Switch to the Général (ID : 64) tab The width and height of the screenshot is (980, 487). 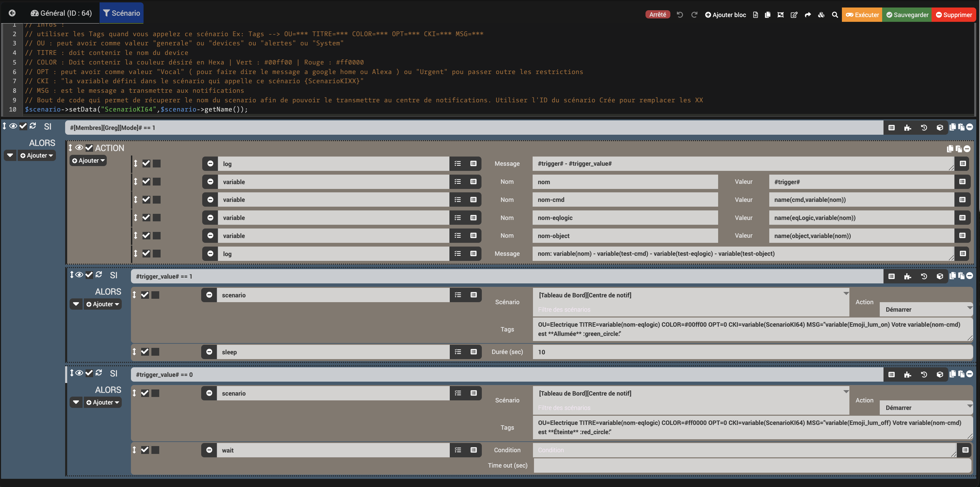[x=61, y=13]
